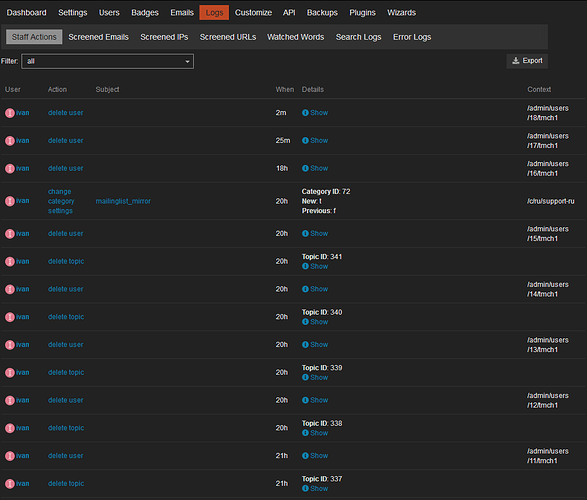
Task: Click the change category settings action link
Action: coord(61,201)
